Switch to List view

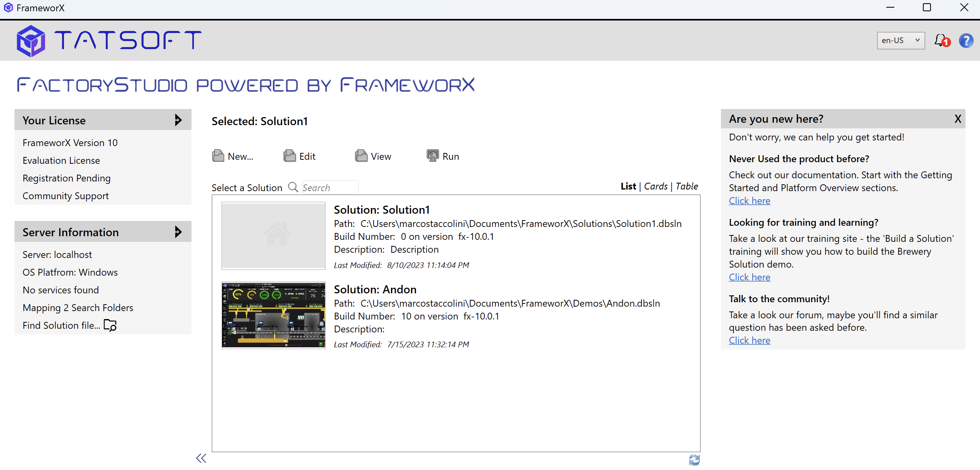click(628, 186)
